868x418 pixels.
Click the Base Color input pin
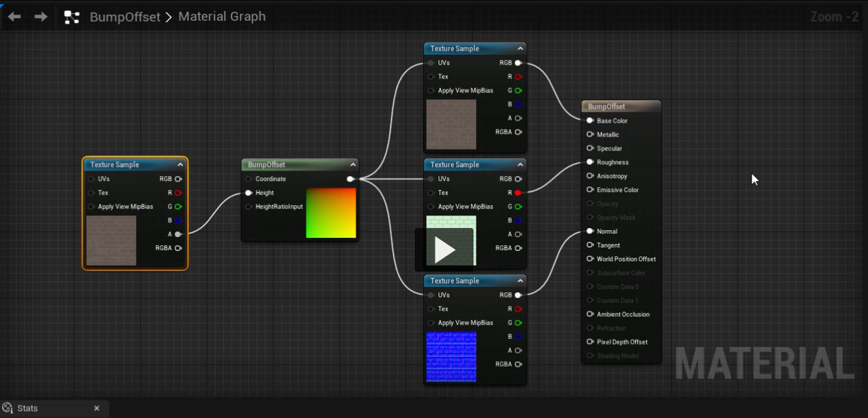pyautogui.click(x=590, y=121)
